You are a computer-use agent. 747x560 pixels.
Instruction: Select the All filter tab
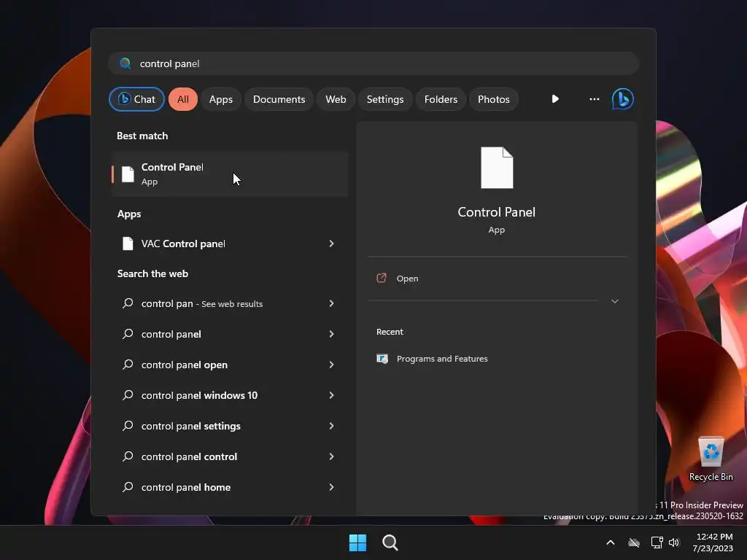click(183, 99)
